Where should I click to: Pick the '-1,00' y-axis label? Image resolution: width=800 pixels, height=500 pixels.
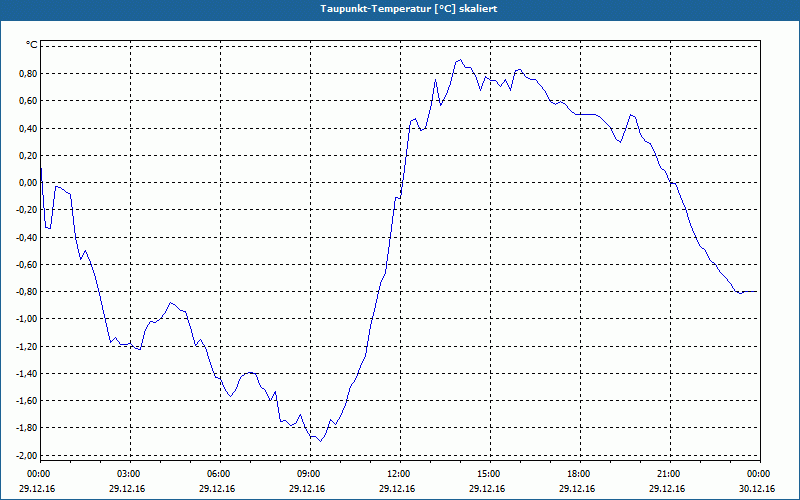(x=27, y=319)
